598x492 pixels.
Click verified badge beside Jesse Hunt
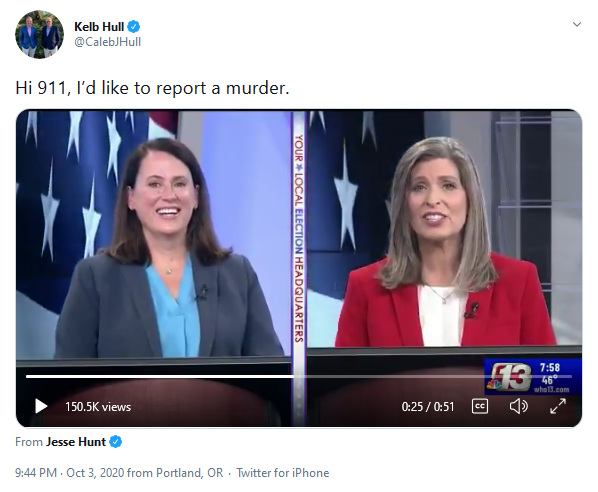(x=116, y=442)
